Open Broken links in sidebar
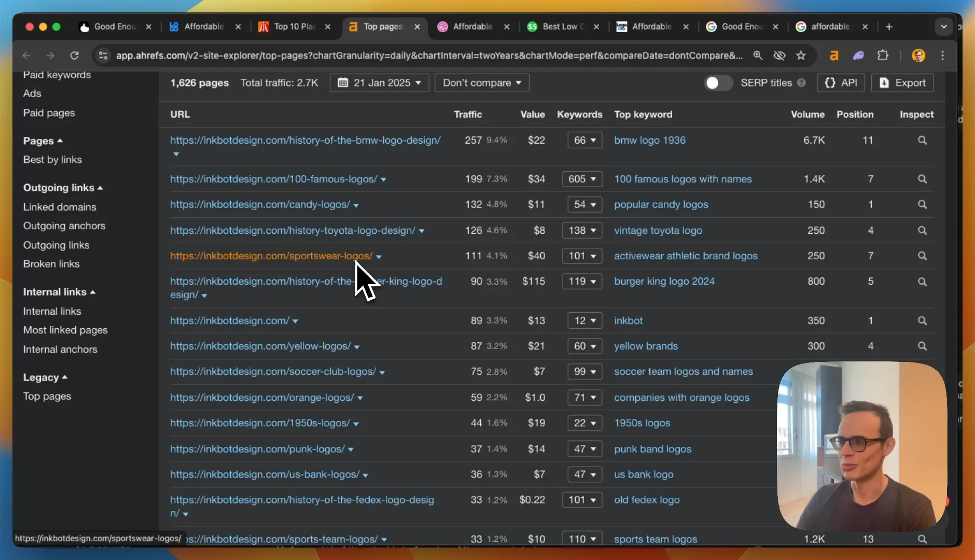 tap(51, 264)
